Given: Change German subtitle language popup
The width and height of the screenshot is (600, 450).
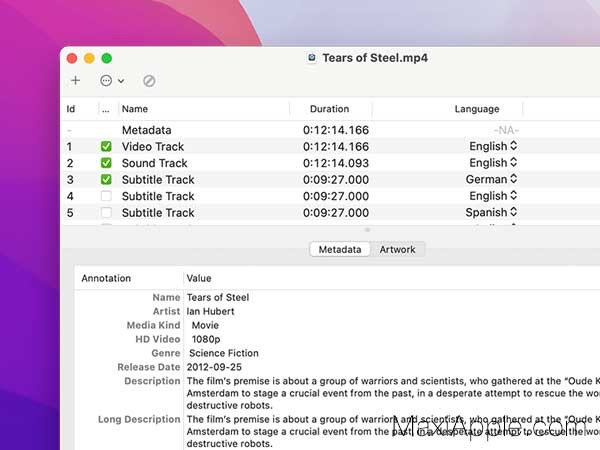Looking at the screenshot, I should (491, 179).
